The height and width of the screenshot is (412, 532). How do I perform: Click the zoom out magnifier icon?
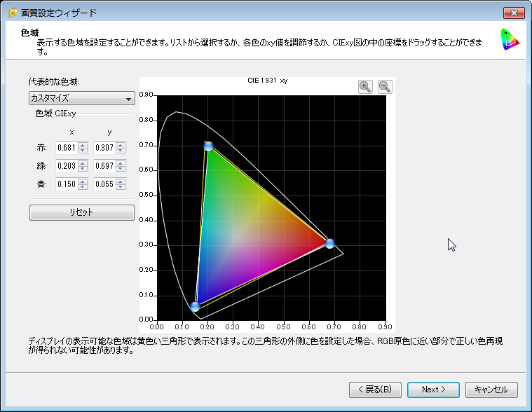click(385, 86)
